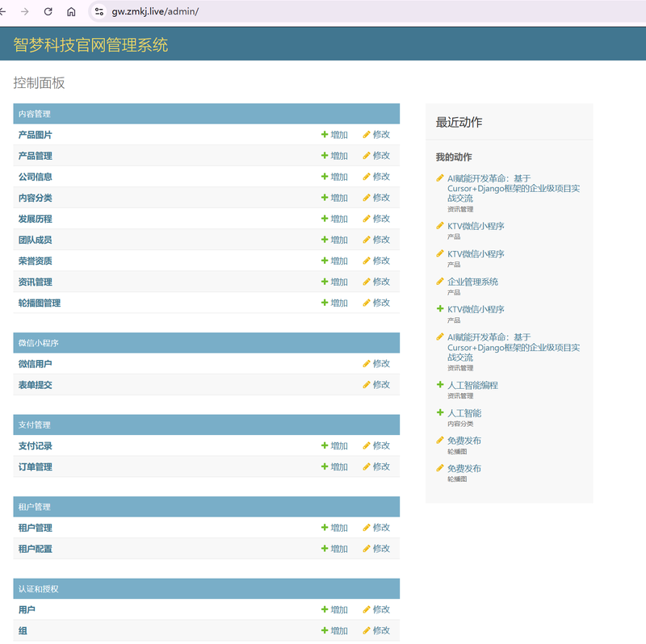
Task: Add new 租户配置 entry
Action: 334,549
